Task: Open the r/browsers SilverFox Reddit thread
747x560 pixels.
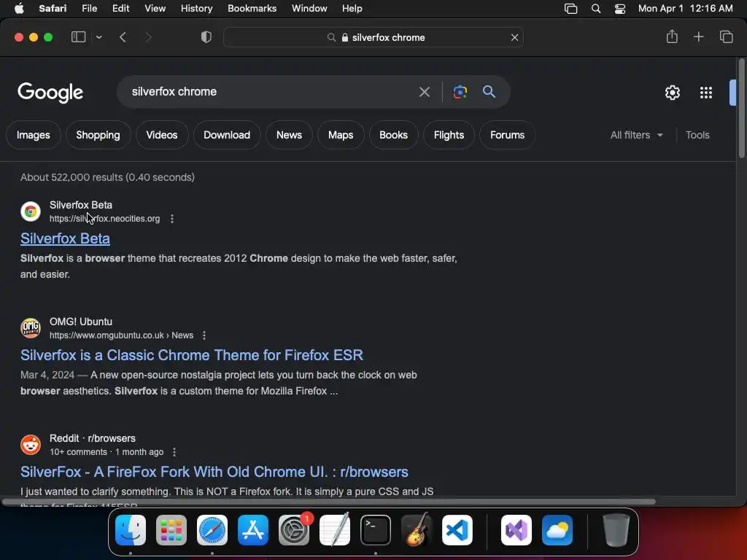Action: 214,472
